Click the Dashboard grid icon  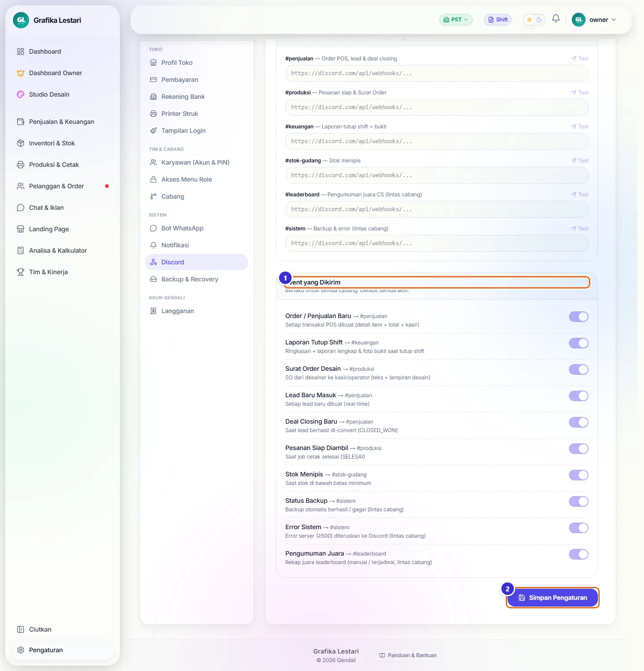[x=21, y=51]
